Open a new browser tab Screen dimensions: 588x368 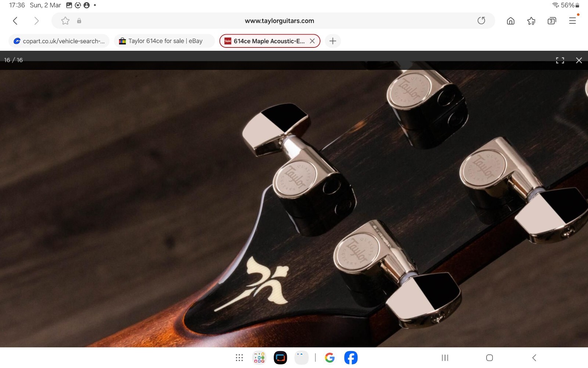point(333,41)
